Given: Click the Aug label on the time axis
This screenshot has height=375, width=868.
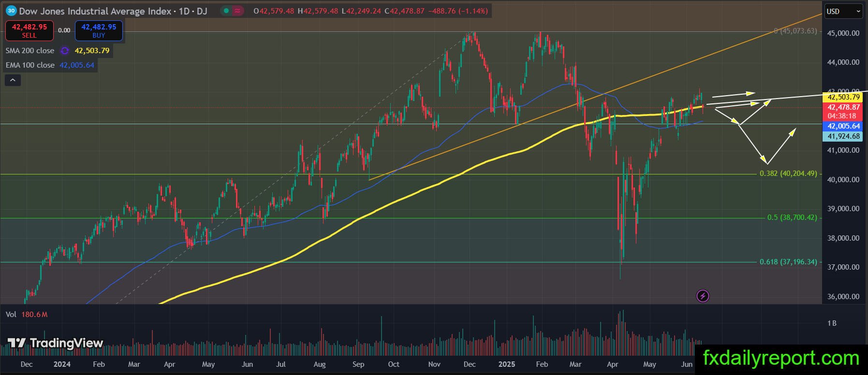Looking at the screenshot, I should pos(320,364).
